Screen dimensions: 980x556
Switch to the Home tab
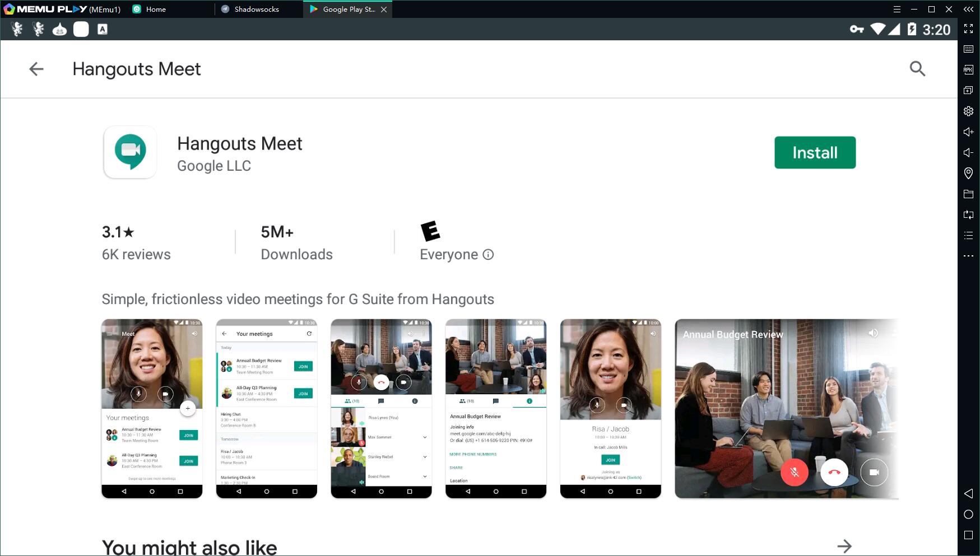[x=155, y=9]
